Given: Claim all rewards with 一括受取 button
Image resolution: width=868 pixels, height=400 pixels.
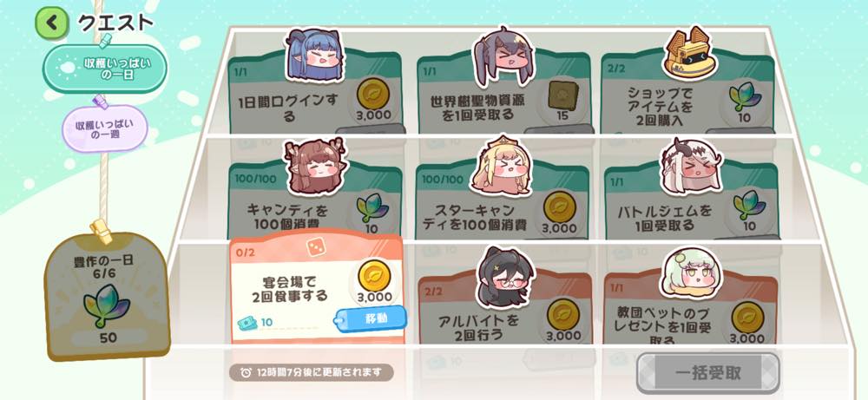Looking at the screenshot, I should pos(707,373).
